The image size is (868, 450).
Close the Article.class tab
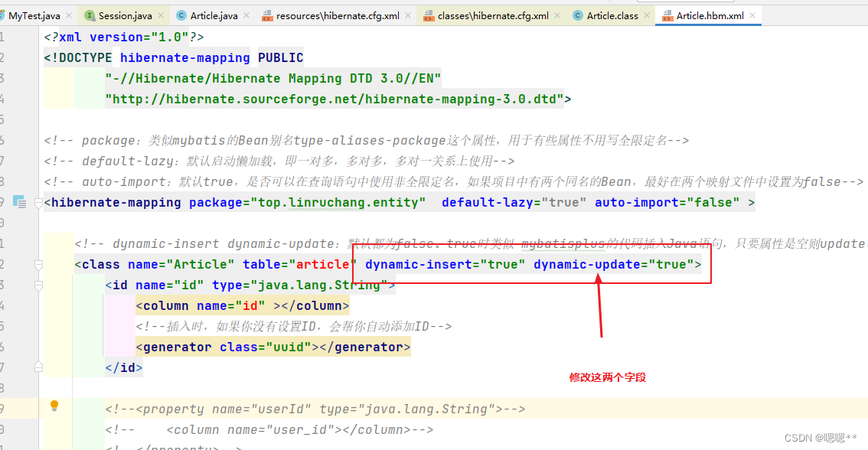pyautogui.click(x=647, y=15)
